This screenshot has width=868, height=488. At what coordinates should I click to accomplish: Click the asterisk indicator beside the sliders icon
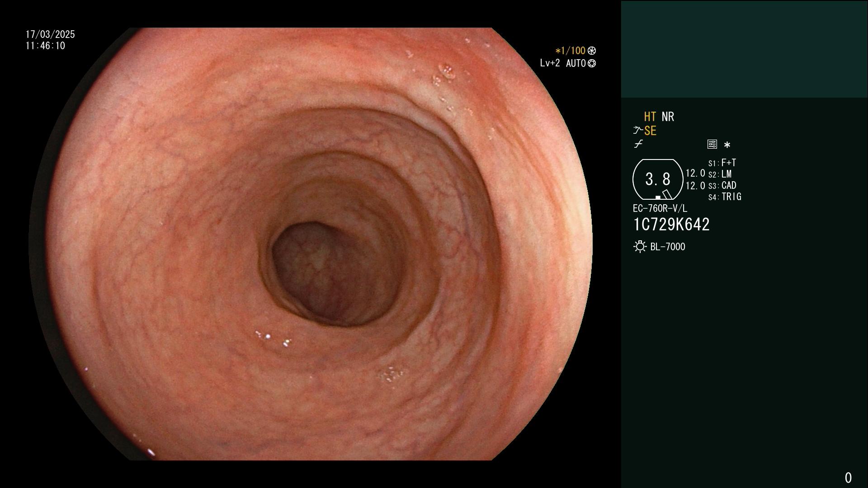pyautogui.click(x=727, y=145)
